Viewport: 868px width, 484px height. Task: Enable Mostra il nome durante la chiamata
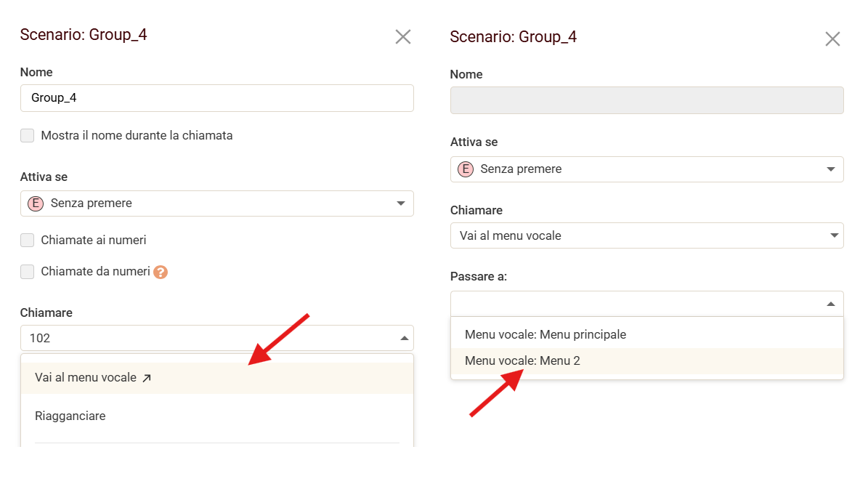tap(28, 136)
